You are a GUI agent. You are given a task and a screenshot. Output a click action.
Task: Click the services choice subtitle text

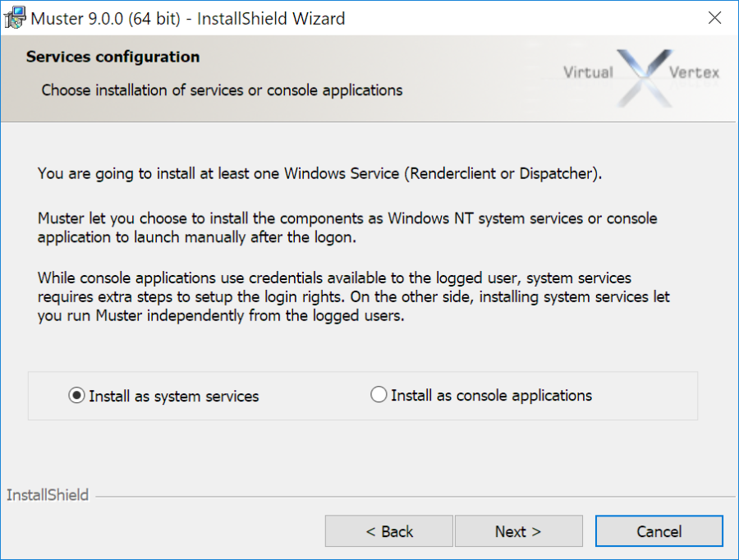pyautogui.click(x=218, y=90)
